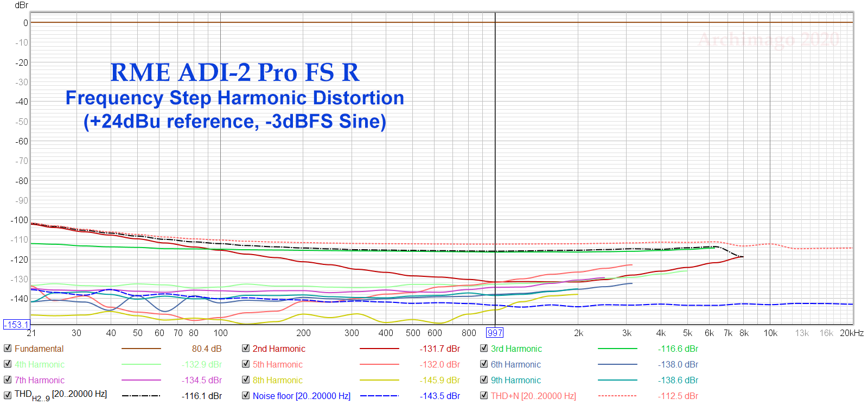Click the -145.9 dBr value

pos(439,380)
